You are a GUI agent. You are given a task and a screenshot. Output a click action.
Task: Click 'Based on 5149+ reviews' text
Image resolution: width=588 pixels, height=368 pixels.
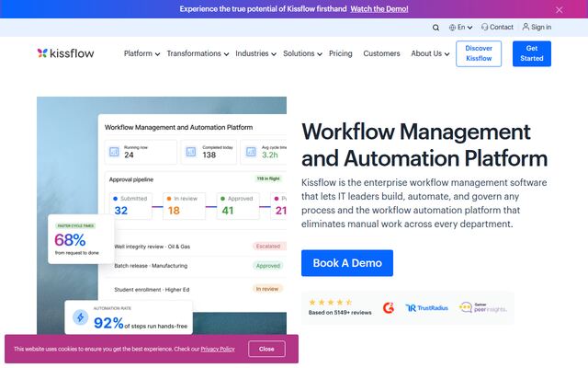click(340, 313)
